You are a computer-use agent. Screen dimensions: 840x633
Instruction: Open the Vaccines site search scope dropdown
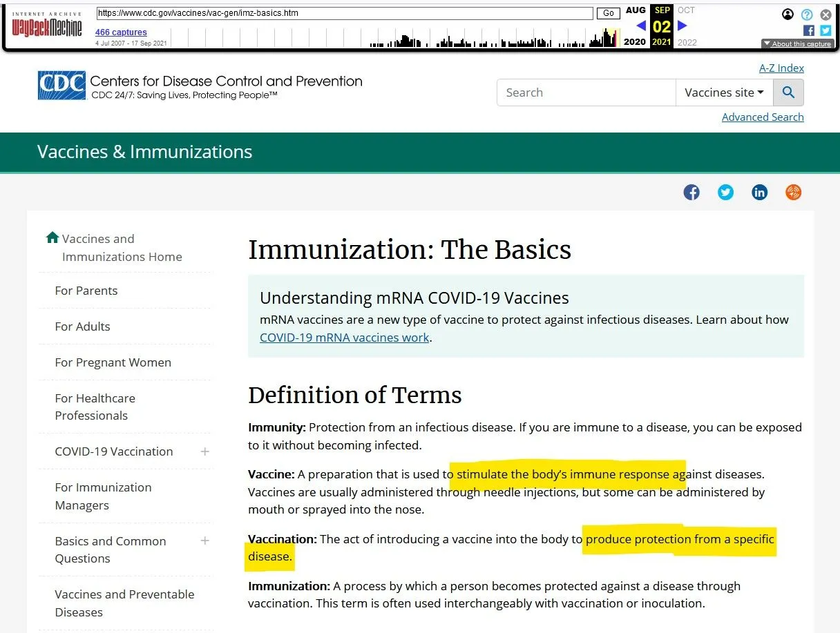pyautogui.click(x=724, y=92)
